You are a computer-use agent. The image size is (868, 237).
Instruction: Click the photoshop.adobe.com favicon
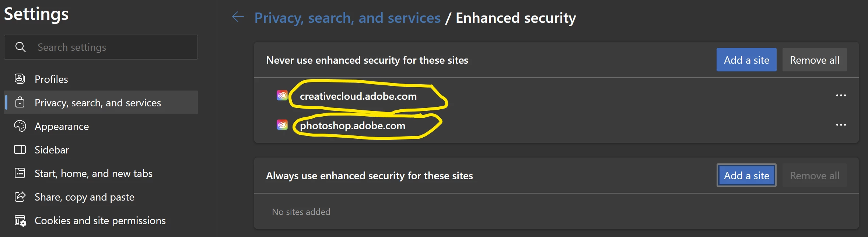click(x=282, y=125)
